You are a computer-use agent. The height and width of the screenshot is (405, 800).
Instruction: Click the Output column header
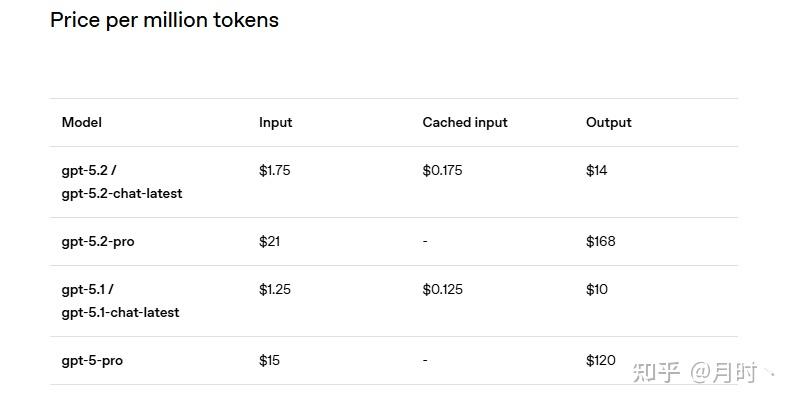[x=609, y=122]
